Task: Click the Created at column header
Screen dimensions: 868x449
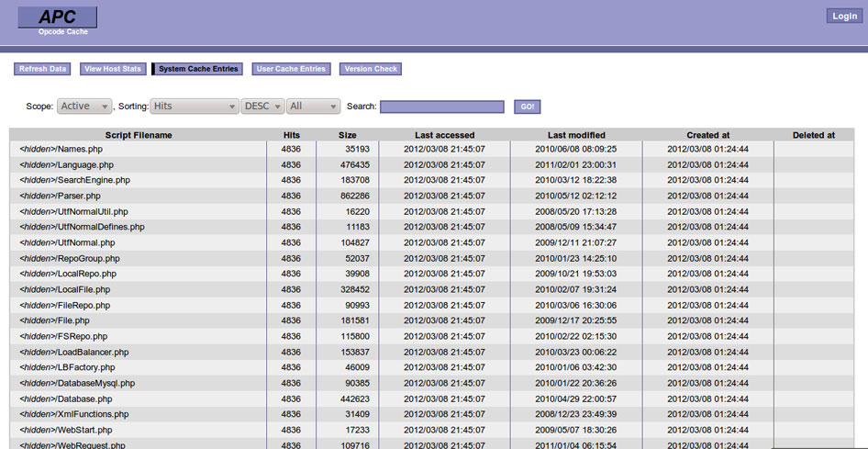Action: pos(708,135)
